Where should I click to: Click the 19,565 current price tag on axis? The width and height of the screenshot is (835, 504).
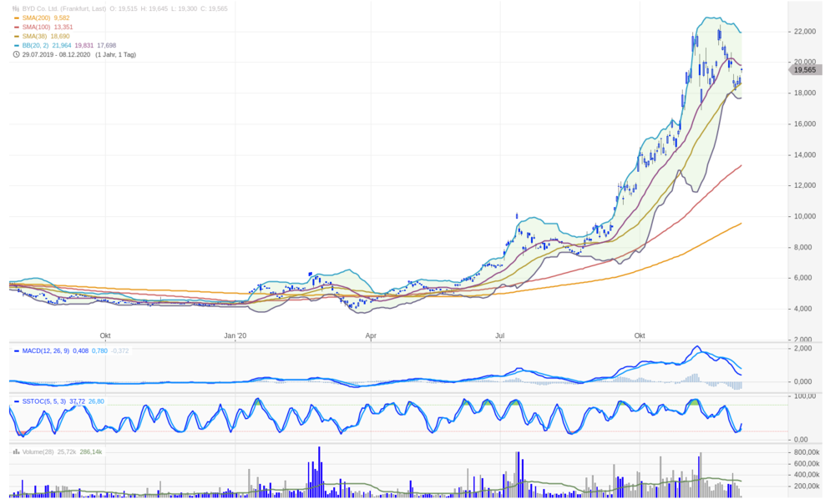tap(805, 70)
